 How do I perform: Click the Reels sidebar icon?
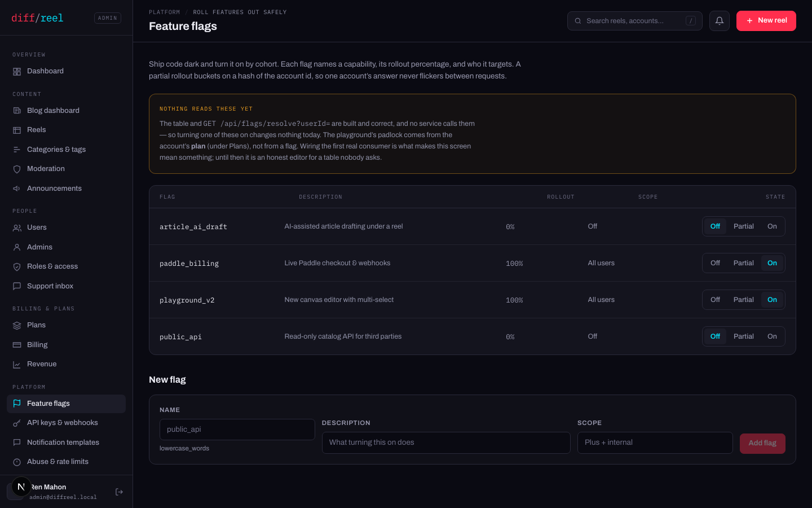tap(17, 130)
